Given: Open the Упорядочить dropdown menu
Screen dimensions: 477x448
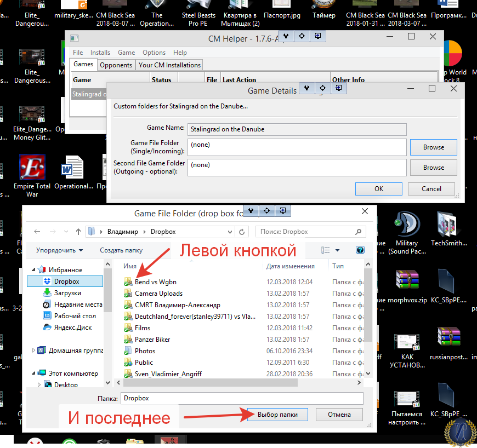Looking at the screenshot, I should point(59,250).
